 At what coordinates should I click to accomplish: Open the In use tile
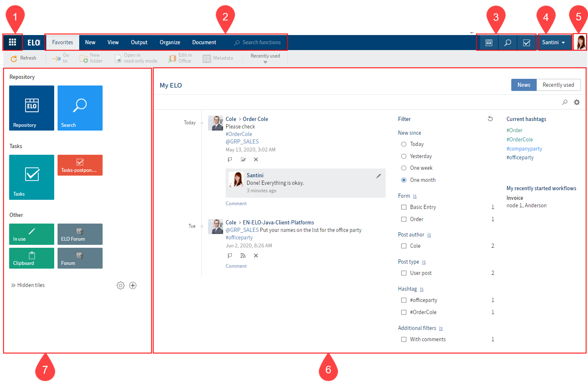[32, 234]
